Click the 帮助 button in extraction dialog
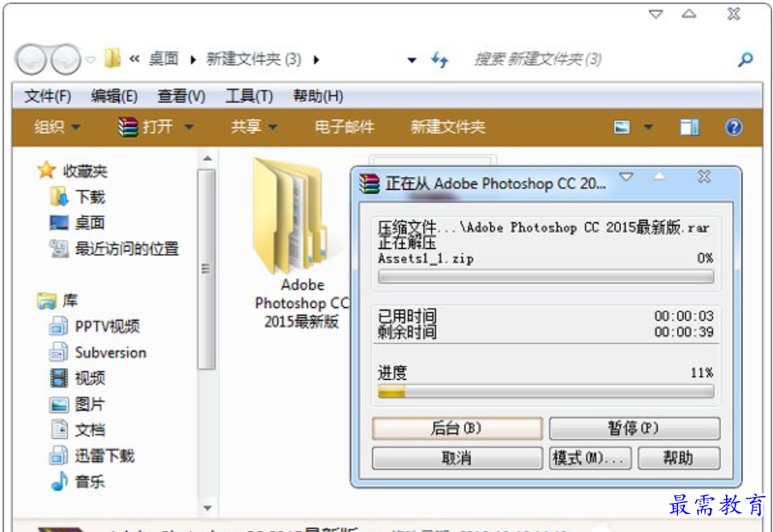Image resolution: width=773 pixels, height=532 pixels. [x=679, y=458]
